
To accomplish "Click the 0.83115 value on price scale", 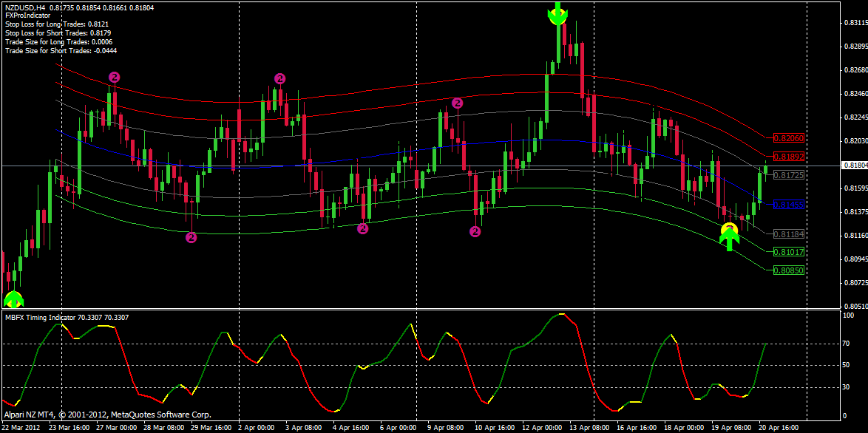I will coord(855,23).
